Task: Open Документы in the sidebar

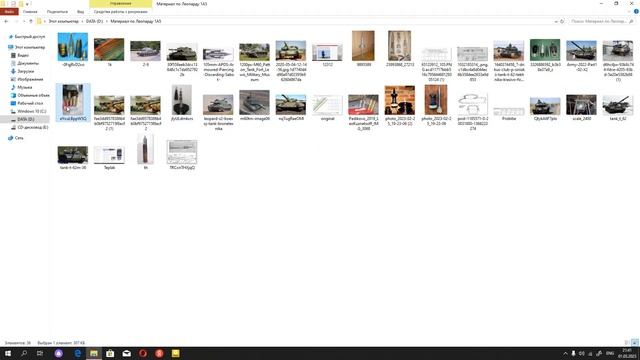Action: click(28, 63)
